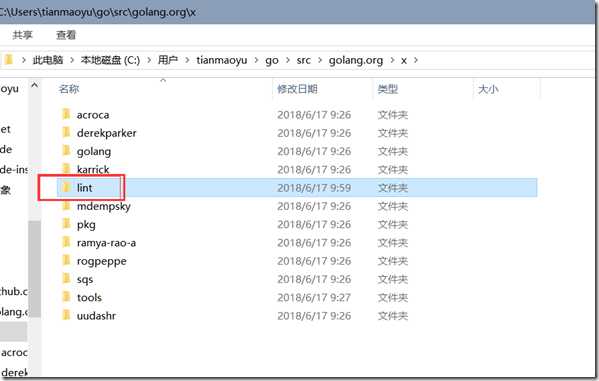
Task: Sort by 名称 column header
Action: (x=69, y=89)
